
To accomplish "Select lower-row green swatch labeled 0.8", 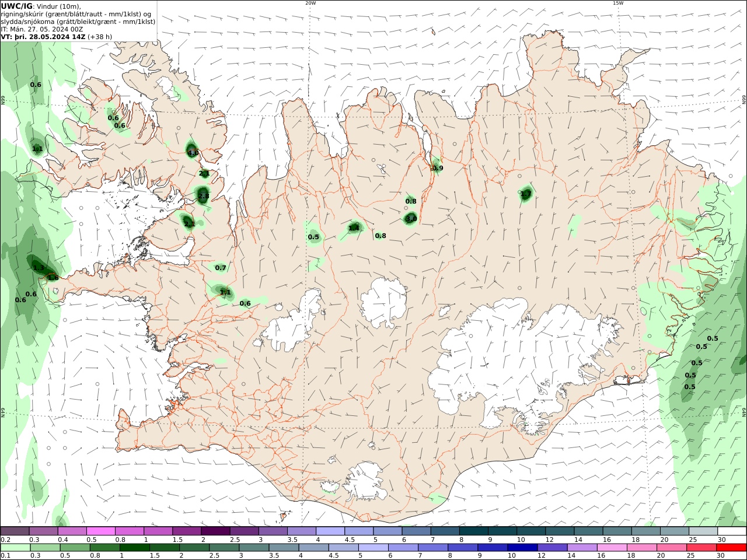I will 104,547.
